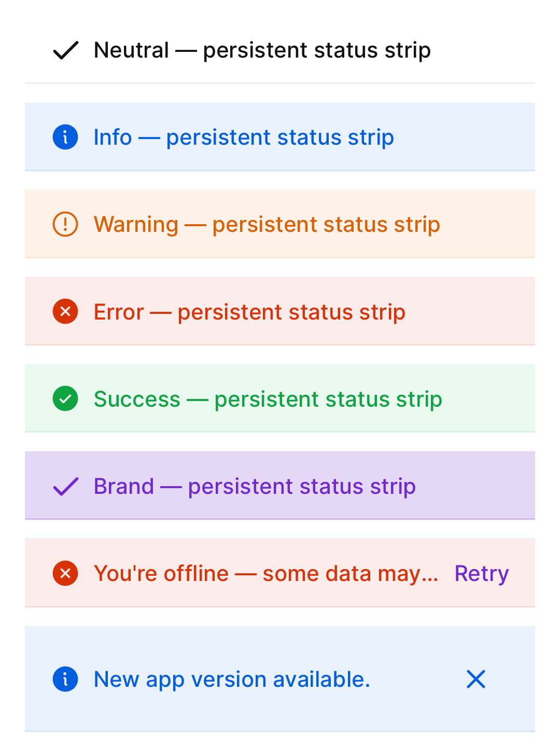560x747 pixels.
Task: Click the You're offline message text
Action: (266, 574)
